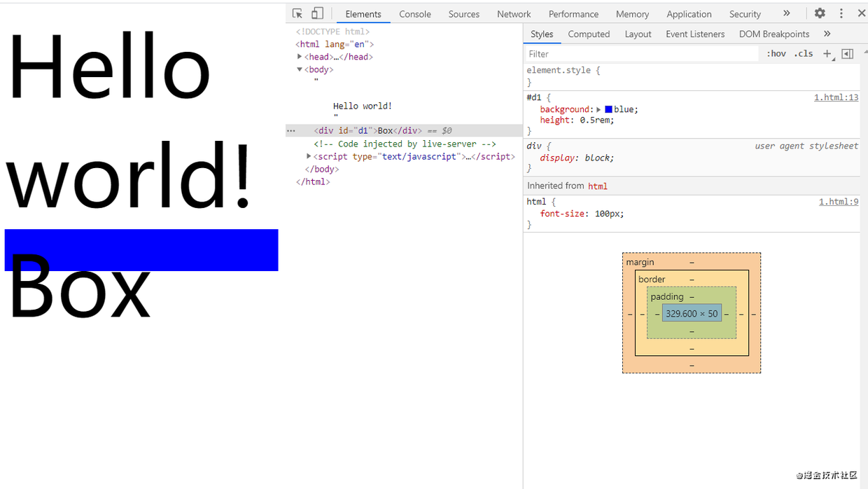Image resolution: width=868 pixels, height=489 pixels.
Task: Select the Styles sub-tab
Action: click(542, 34)
